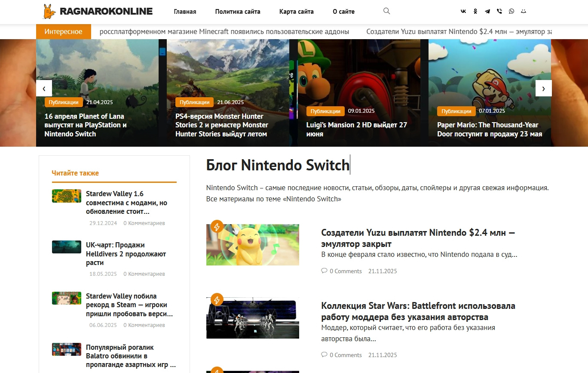This screenshot has width=588, height=373.
Task: Click the RAGNAROKONLINE site title
Action: tap(106, 12)
